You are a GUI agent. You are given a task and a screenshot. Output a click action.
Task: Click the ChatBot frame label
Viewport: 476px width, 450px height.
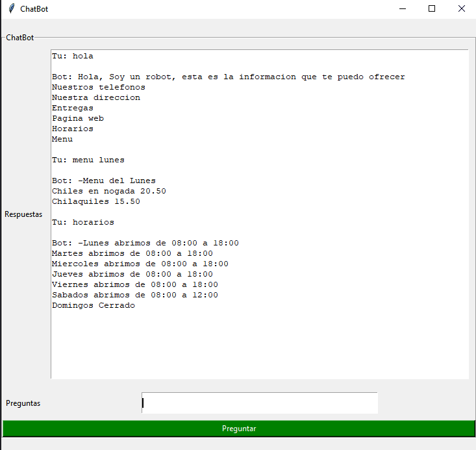pos(20,38)
